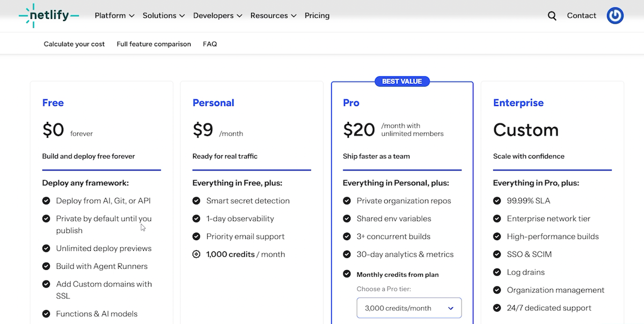Expand the Solutions menu

(x=164, y=16)
